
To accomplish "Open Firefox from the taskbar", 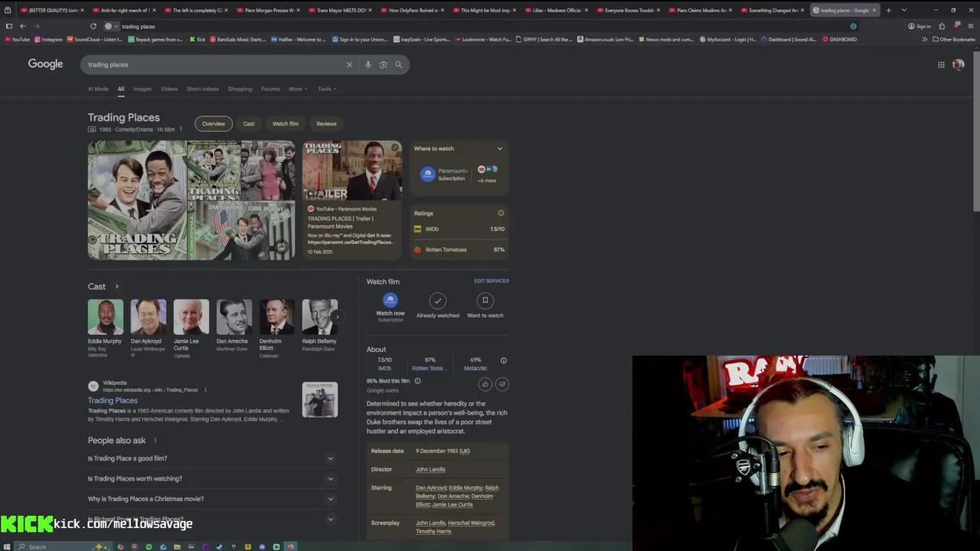I will click(x=290, y=546).
